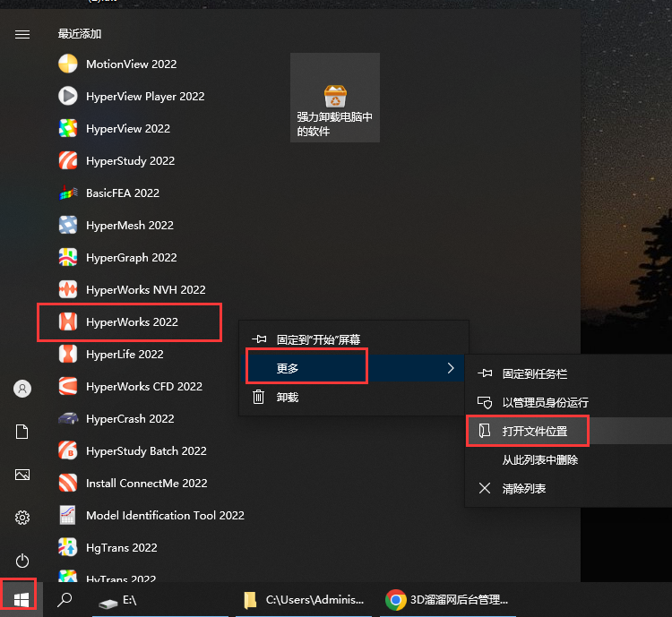
Task: Select 以管理员身份运行 option
Action: 568,402
